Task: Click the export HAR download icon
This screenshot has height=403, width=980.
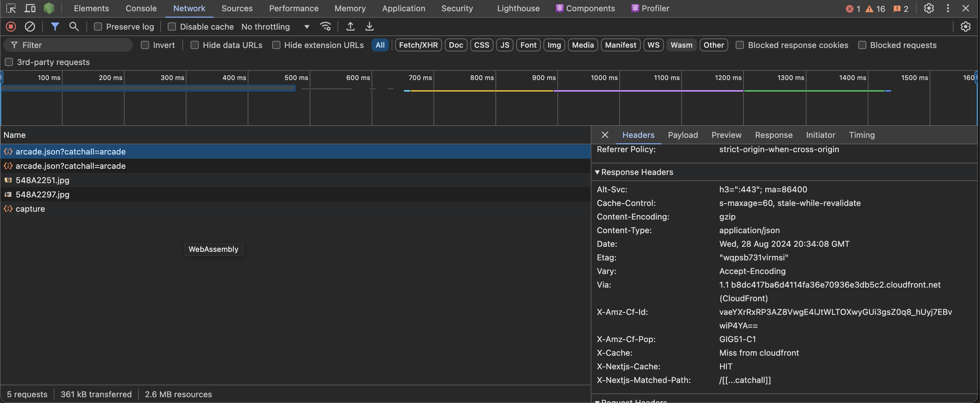Action: click(x=369, y=27)
